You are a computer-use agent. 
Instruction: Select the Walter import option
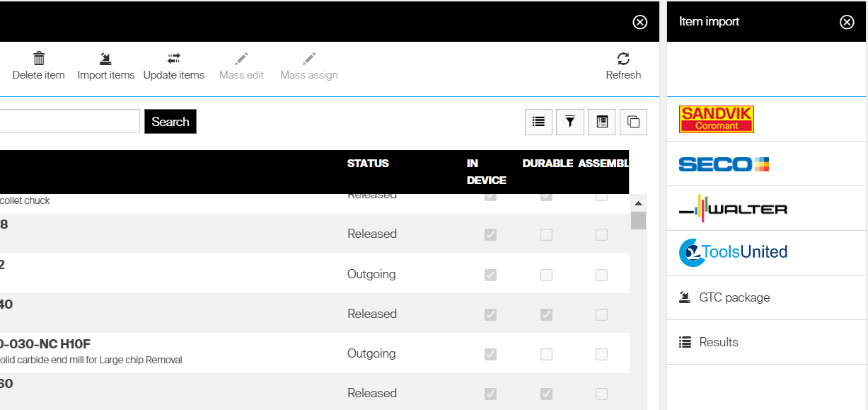click(x=733, y=208)
